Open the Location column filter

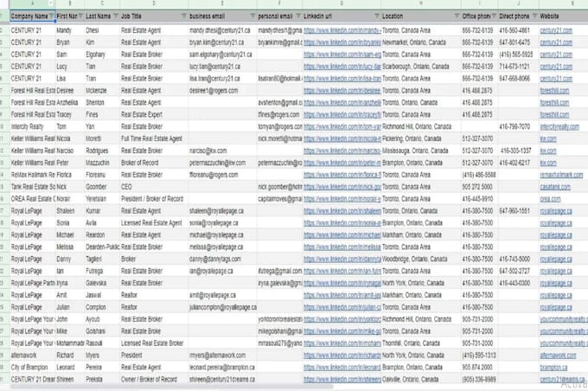(x=457, y=16)
